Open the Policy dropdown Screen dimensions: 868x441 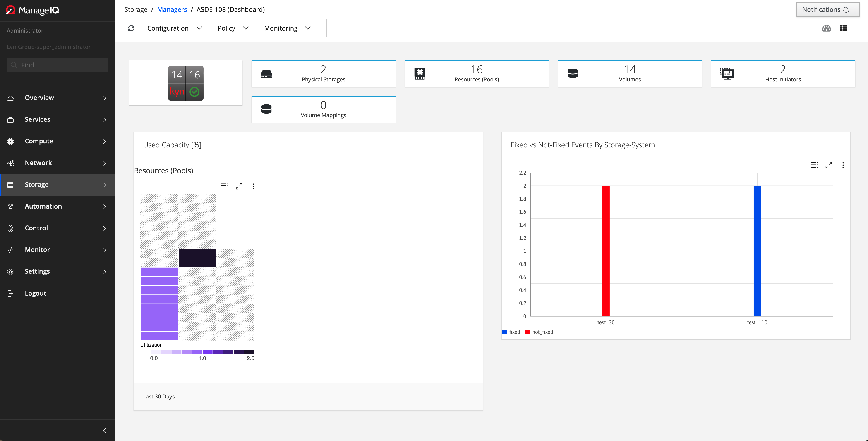233,28
